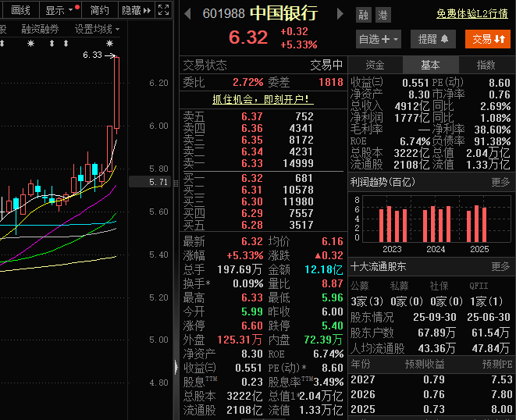Switch to the 资金 tab
Screen dimensions: 516x420
point(375,65)
